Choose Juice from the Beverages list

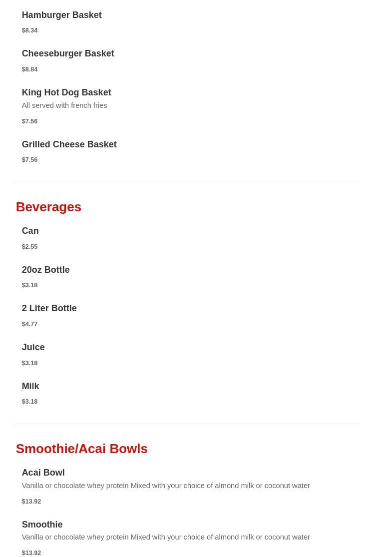pos(33,347)
